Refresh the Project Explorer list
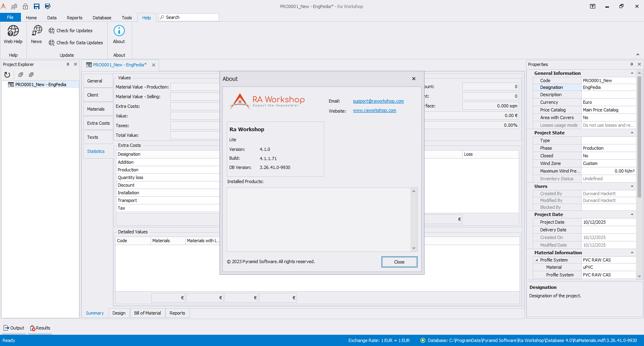Viewport: 644px width, 346px height. point(7,75)
